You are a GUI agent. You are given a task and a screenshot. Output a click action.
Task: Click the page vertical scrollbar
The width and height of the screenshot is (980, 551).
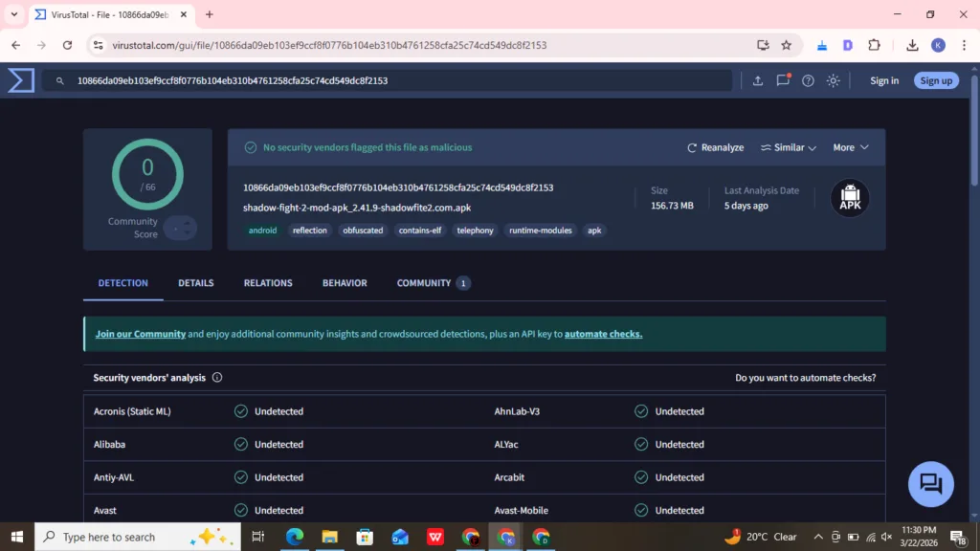coord(973,131)
